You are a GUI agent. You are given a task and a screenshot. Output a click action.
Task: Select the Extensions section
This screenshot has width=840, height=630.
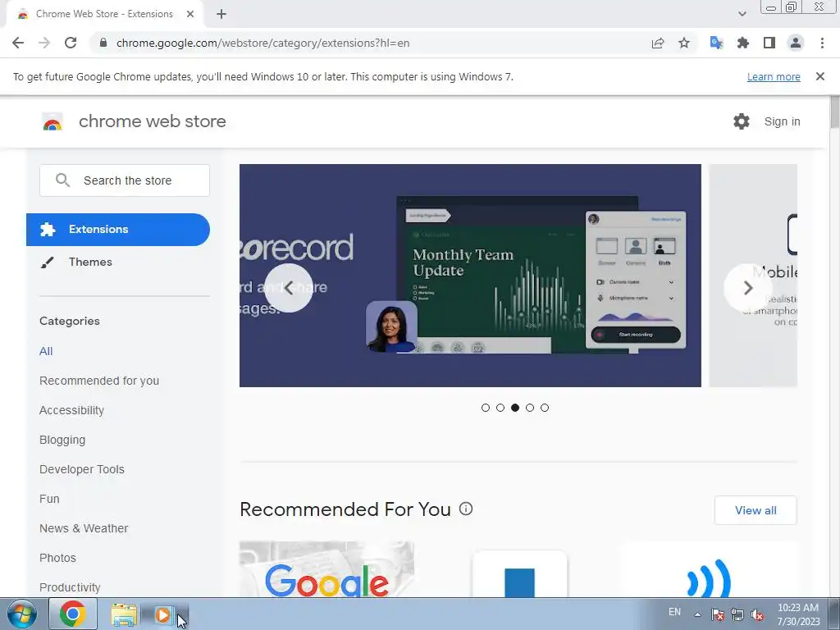[118, 230]
